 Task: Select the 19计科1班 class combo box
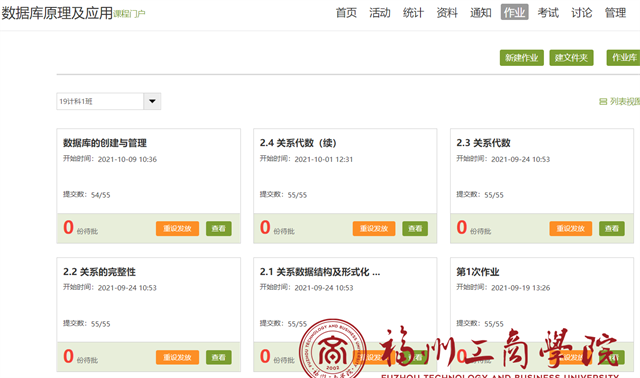109,101
